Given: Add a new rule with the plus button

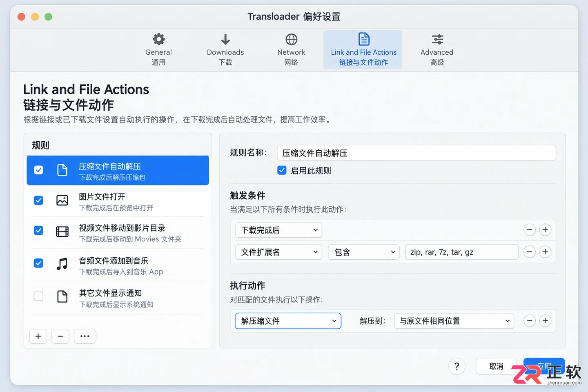Looking at the screenshot, I should [38, 336].
